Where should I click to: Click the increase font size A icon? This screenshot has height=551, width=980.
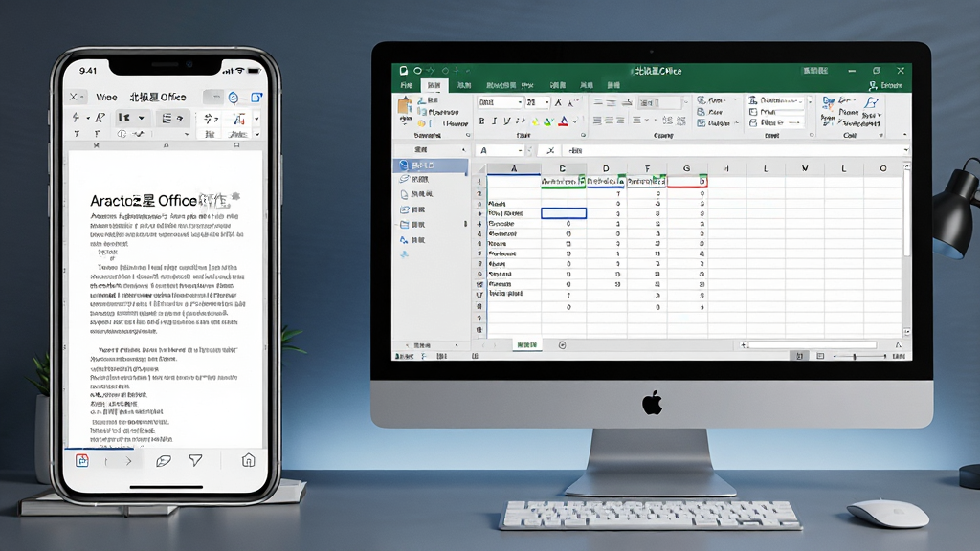click(558, 102)
